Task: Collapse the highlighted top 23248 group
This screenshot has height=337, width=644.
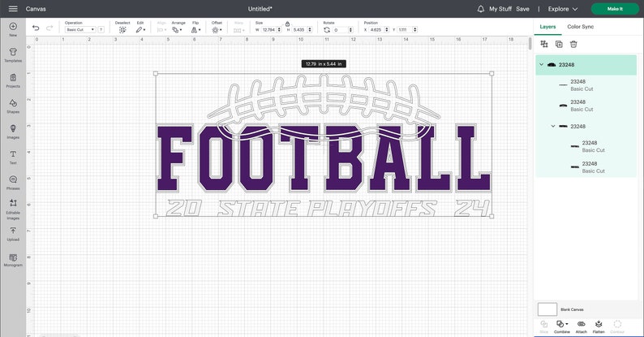Action: point(541,64)
